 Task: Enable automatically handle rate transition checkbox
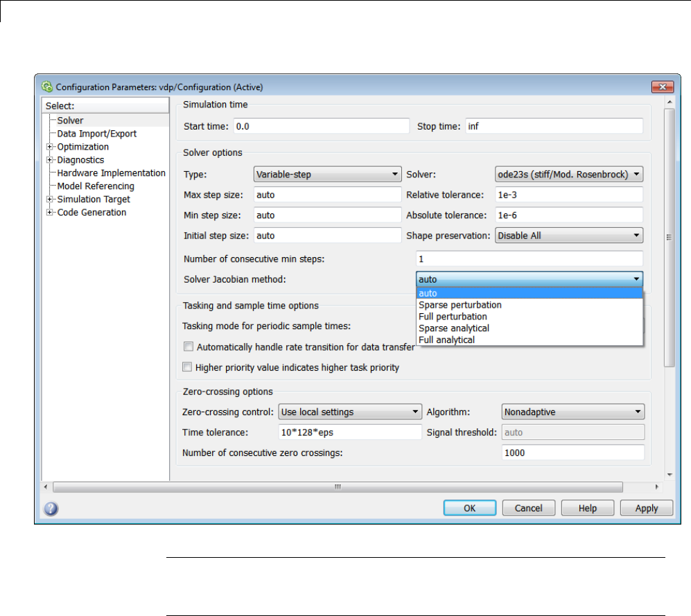coord(189,346)
